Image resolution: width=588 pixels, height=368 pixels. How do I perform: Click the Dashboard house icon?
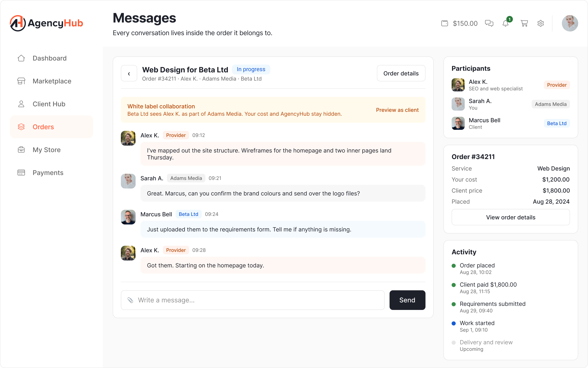click(x=21, y=58)
